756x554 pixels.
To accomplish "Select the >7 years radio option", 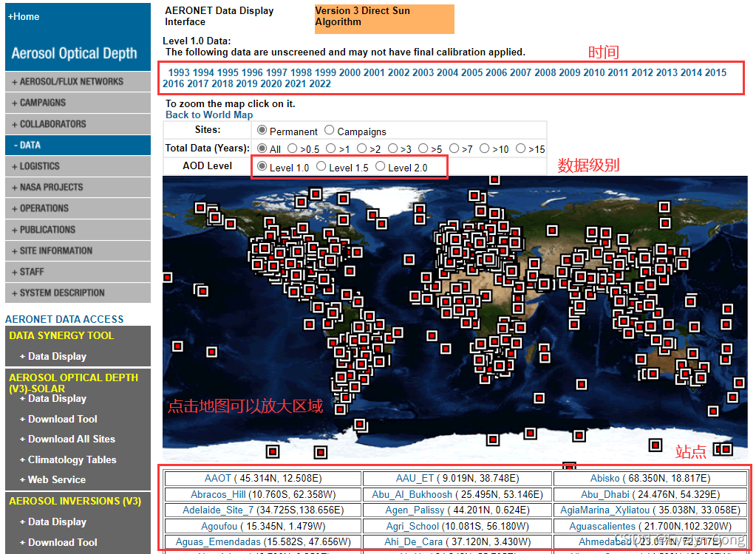I will pyautogui.click(x=454, y=148).
